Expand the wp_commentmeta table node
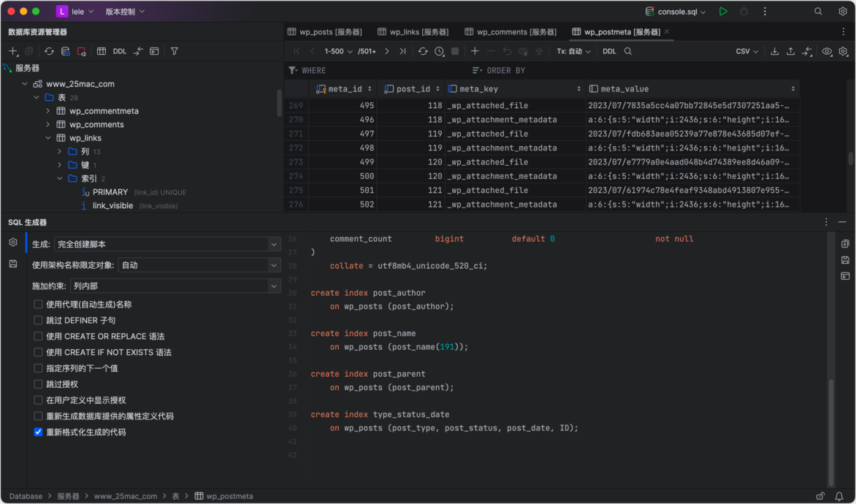The image size is (856, 504). pyautogui.click(x=48, y=111)
